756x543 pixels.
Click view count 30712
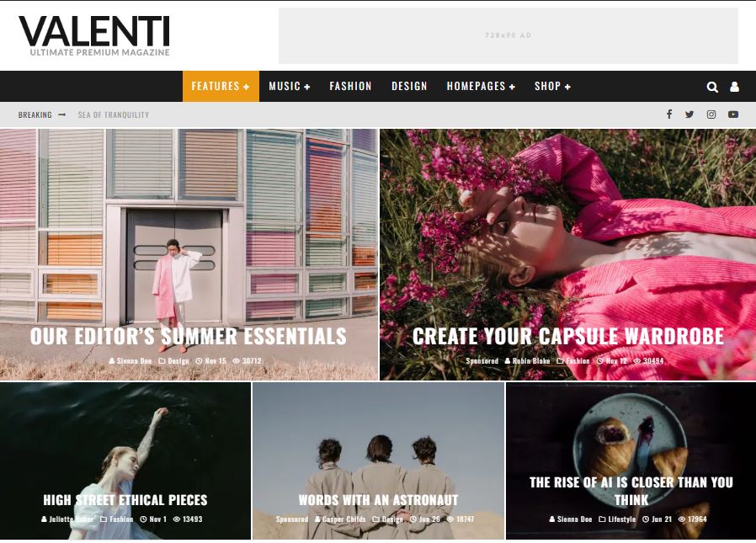coord(247,360)
